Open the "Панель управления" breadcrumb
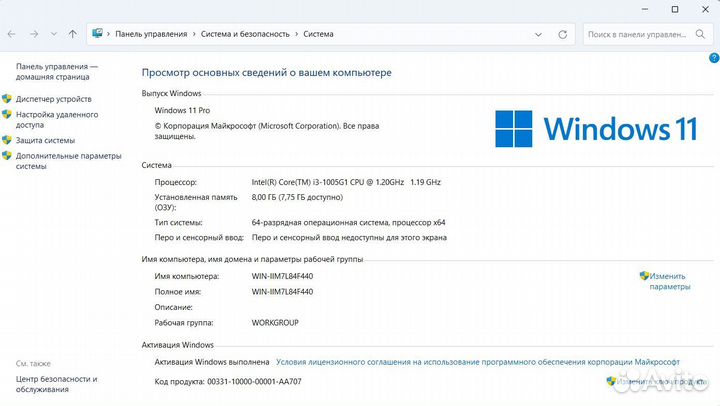The image size is (720, 406). click(x=151, y=34)
